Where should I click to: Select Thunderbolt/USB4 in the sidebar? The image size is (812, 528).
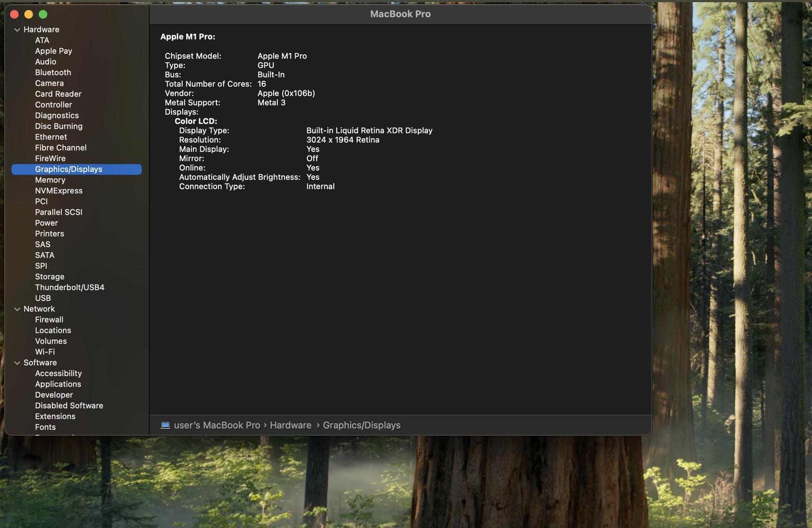click(69, 287)
